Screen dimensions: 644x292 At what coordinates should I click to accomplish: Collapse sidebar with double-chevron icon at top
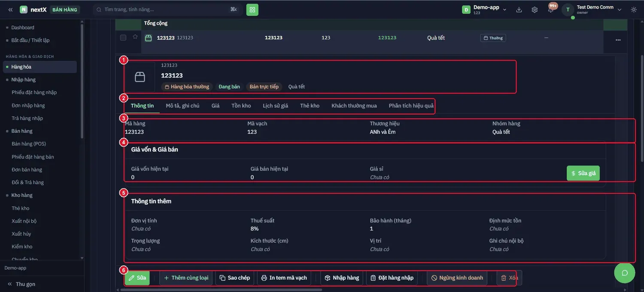10,9
